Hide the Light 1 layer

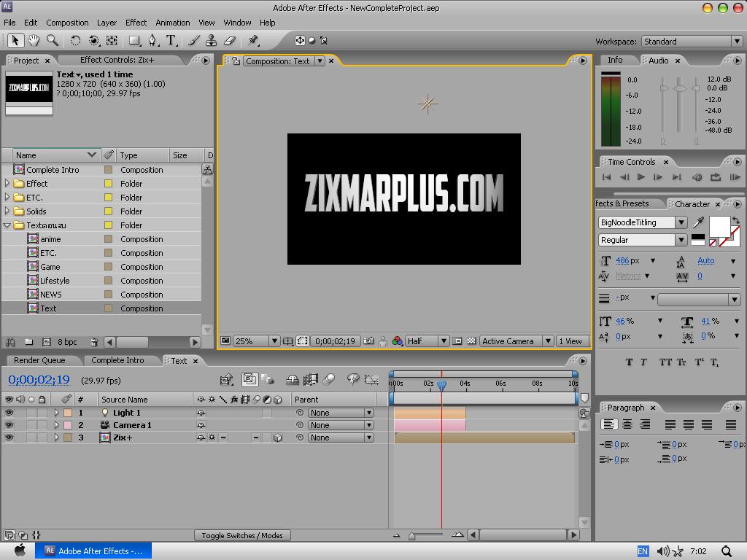pyautogui.click(x=9, y=413)
